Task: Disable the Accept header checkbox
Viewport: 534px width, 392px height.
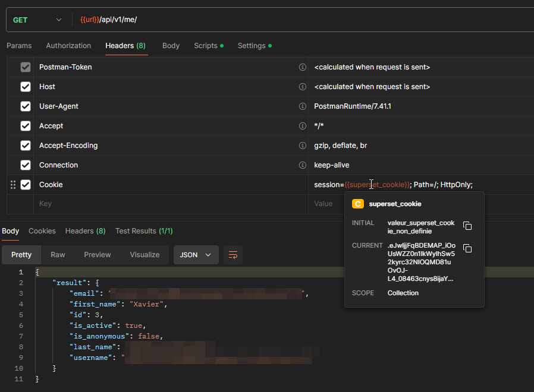Action: (26, 126)
